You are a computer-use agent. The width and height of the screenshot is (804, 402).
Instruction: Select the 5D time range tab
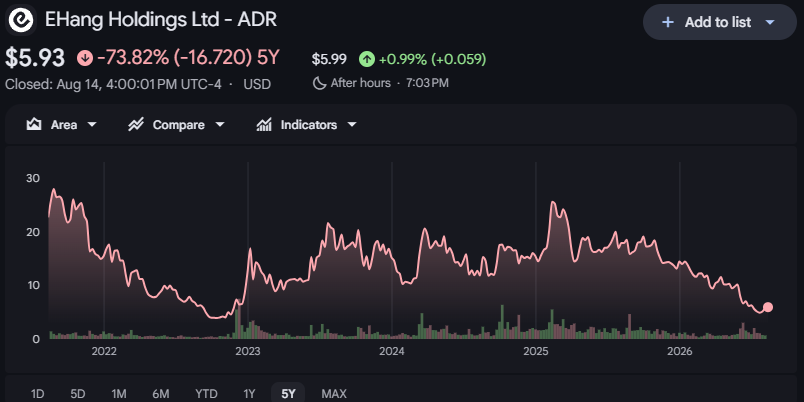78,393
